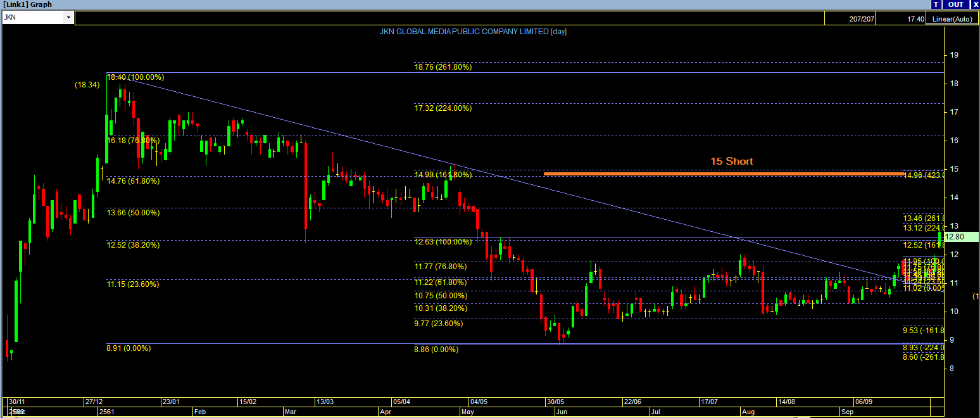Click the 22/06 date on time axis
Image resolution: width=980 pixels, height=418 pixels.
pos(632,402)
